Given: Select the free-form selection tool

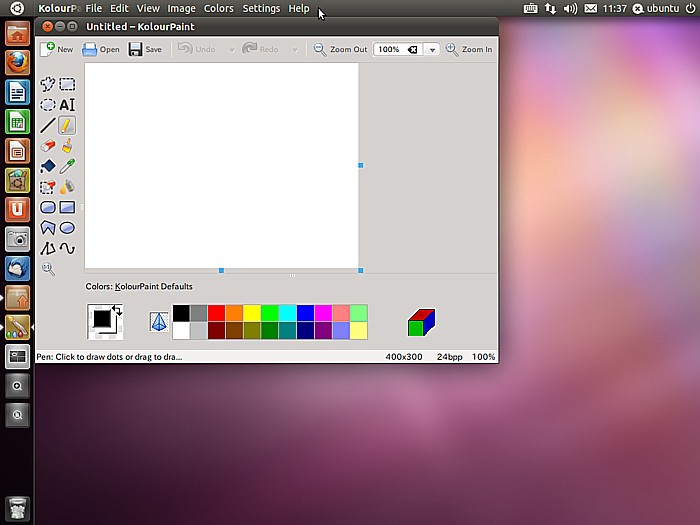Looking at the screenshot, I should tap(48, 84).
